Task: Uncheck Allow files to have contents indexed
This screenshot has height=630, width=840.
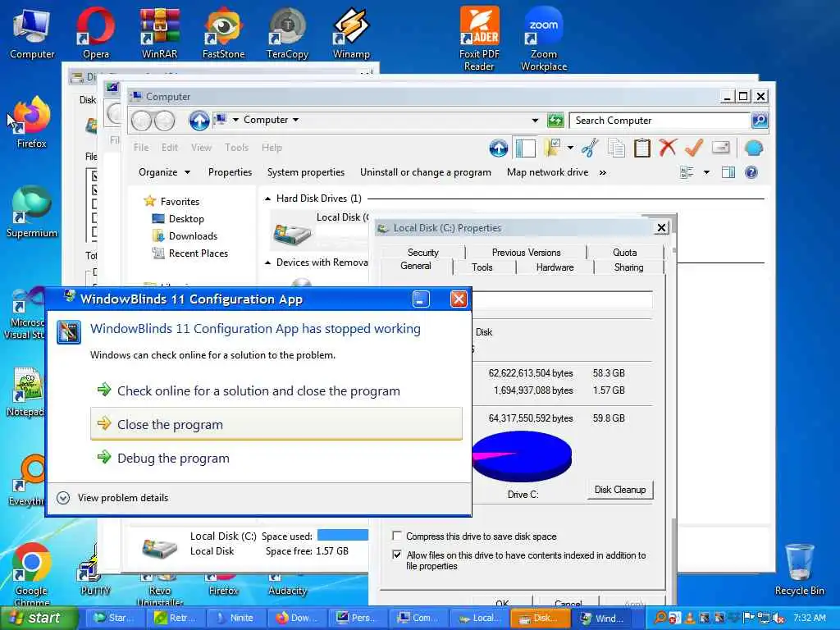Action: (x=397, y=555)
